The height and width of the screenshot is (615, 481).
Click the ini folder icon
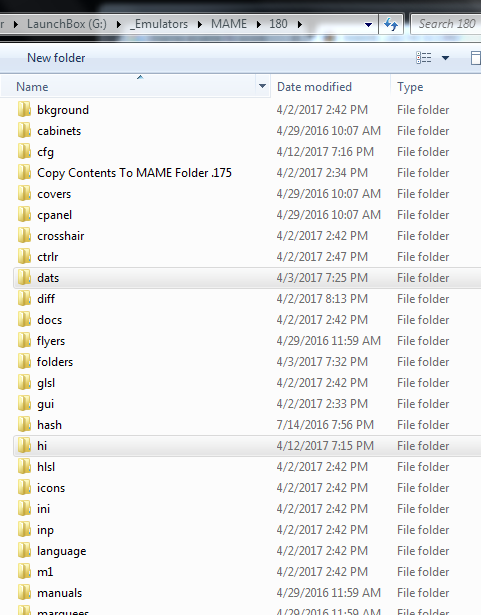[24, 508]
